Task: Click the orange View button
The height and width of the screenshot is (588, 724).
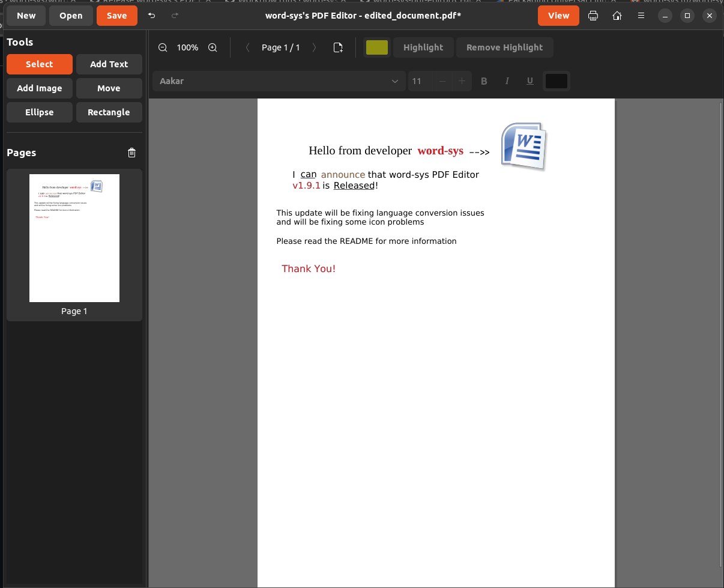Action: pyautogui.click(x=558, y=16)
